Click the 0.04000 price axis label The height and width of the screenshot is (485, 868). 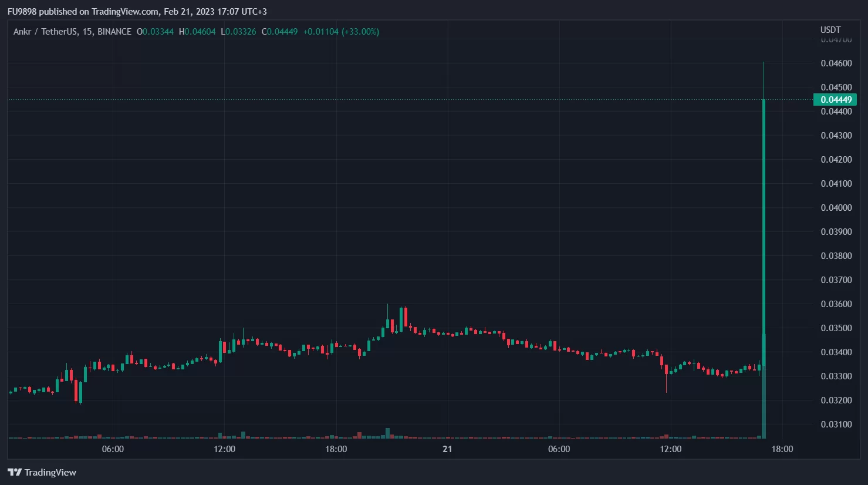(x=836, y=208)
